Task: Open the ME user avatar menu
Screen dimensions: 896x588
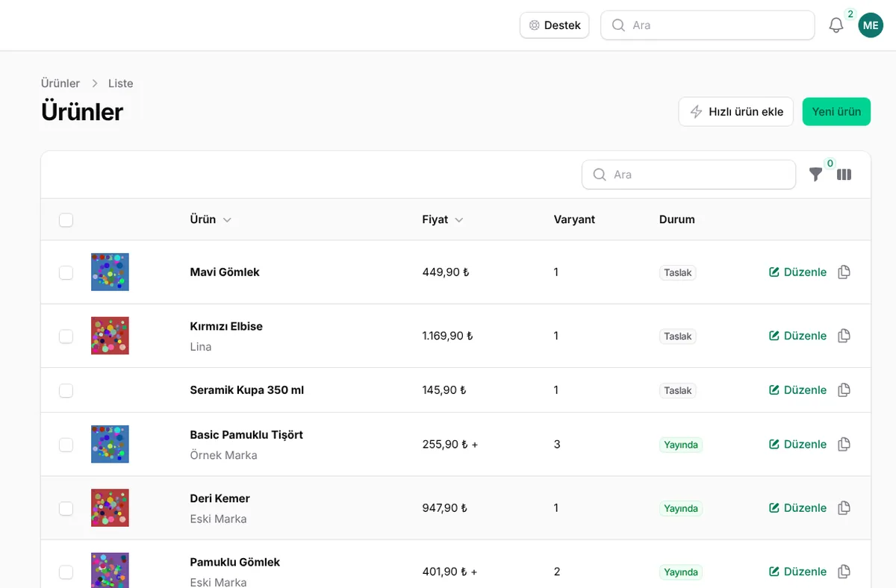Action: click(871, 25)
